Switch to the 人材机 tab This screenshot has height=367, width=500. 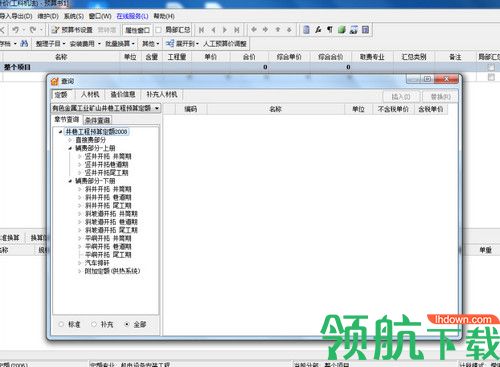point(90,95)
